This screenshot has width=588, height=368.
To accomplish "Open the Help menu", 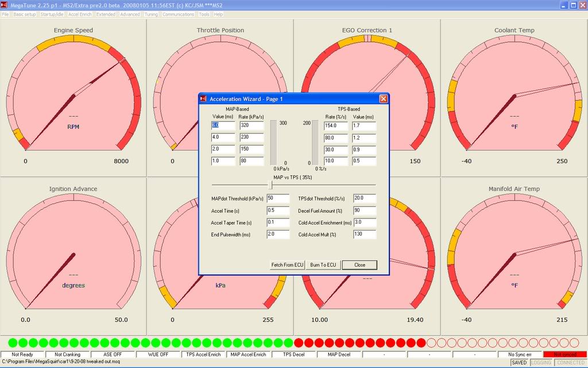I will click(x=218, y=14).
